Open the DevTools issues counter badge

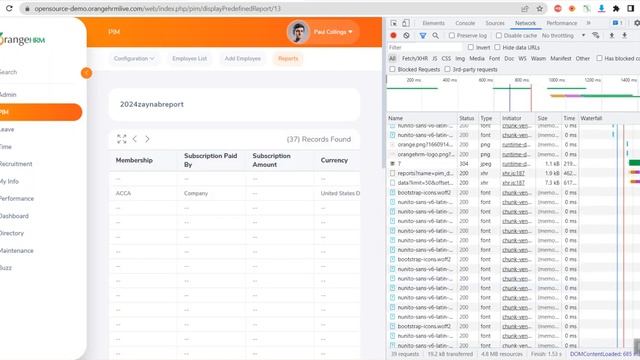[x=618, y=23]
